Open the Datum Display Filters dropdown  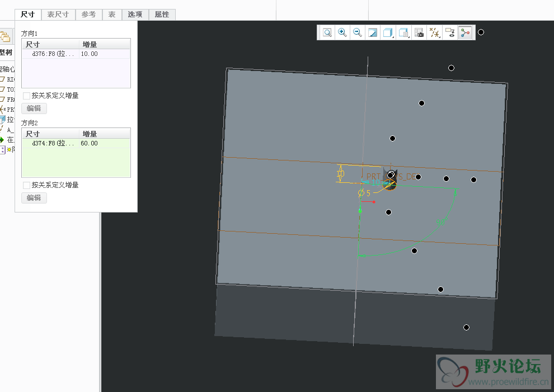[x=435, y=33]
